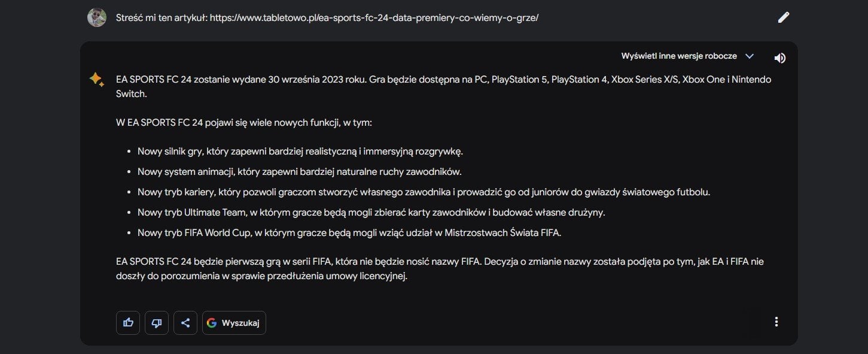This screenshot has width=868, height=354.
Task: Click the paragraph about the release date
Action: coord(443,86)
